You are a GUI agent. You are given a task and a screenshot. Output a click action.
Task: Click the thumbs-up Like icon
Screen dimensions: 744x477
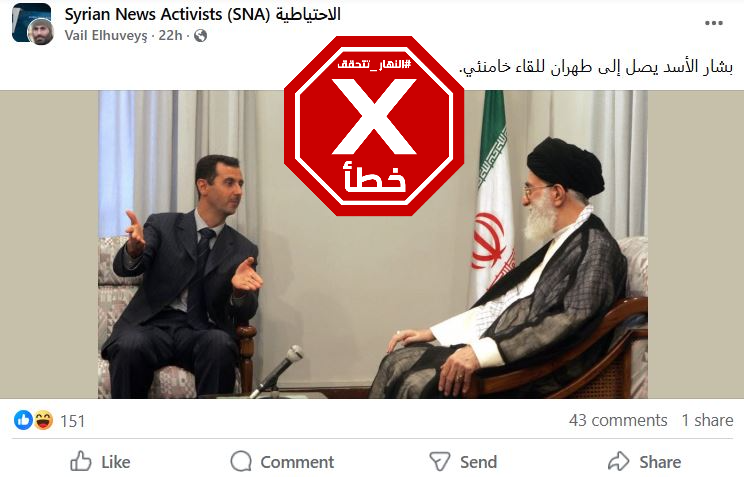click(81, 461)
